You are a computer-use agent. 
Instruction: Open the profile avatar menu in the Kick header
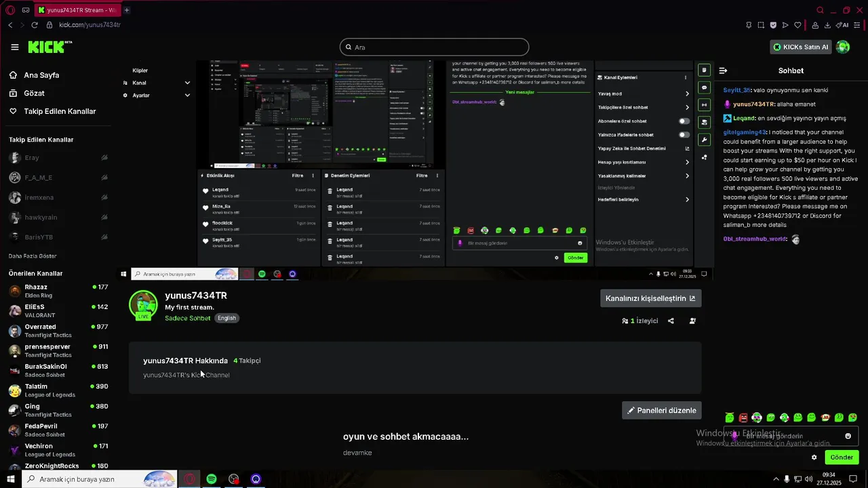pos(843,47)
